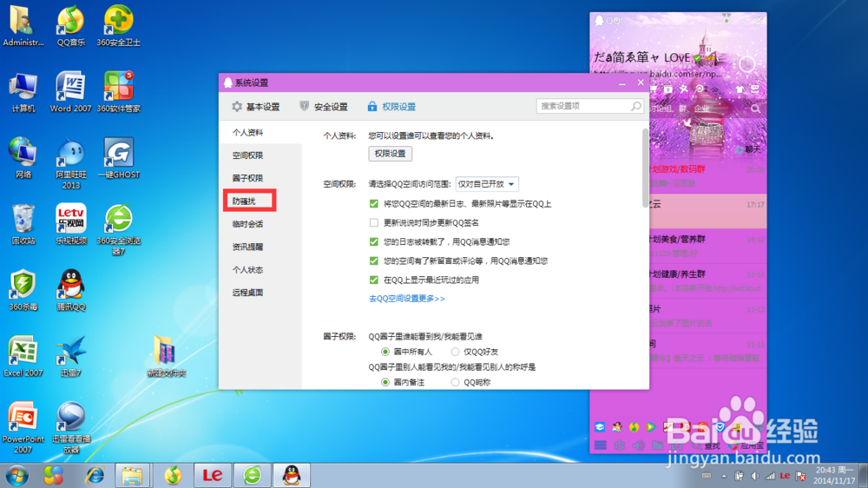868x488 pixels.
Task: Select the 360杀毒 desktop shortcut
Action: [23, 290]
